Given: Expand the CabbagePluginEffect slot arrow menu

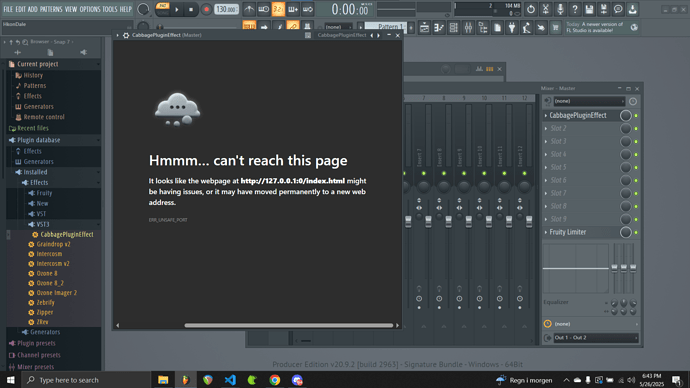Looking at the screenshot, I should (546, 116).
